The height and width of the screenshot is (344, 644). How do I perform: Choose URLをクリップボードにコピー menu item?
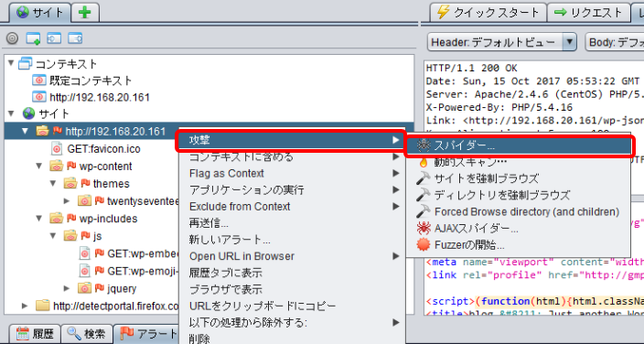[292, 306]
